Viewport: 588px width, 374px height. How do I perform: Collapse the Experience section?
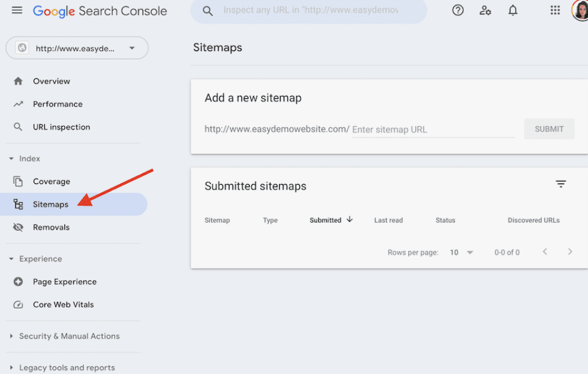pyautogui.click(x=11, y=259)
